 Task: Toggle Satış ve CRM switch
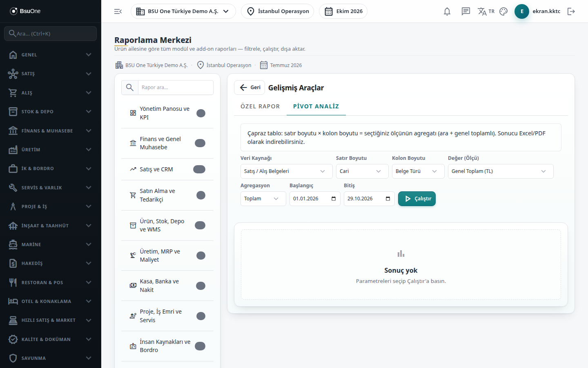[199, 169]
